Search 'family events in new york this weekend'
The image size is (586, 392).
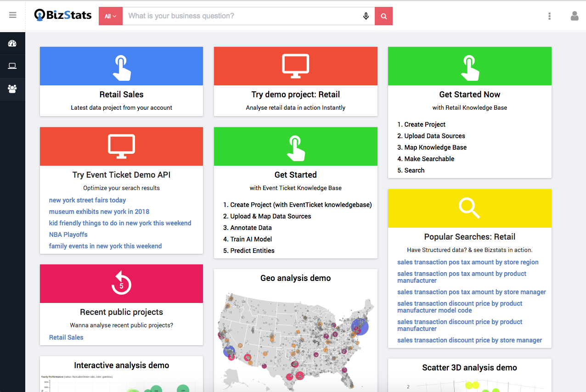tap(105, 246)
